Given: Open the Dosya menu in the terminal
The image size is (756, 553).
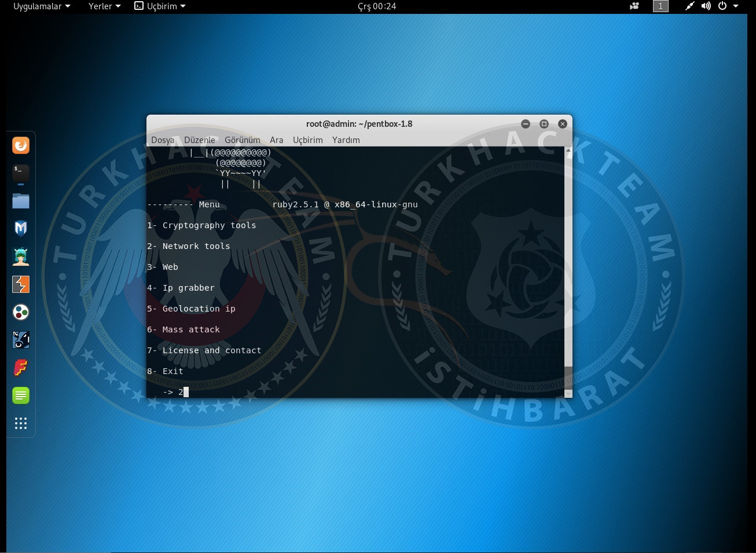Looking at the screenshot, I should click(163, 140).
